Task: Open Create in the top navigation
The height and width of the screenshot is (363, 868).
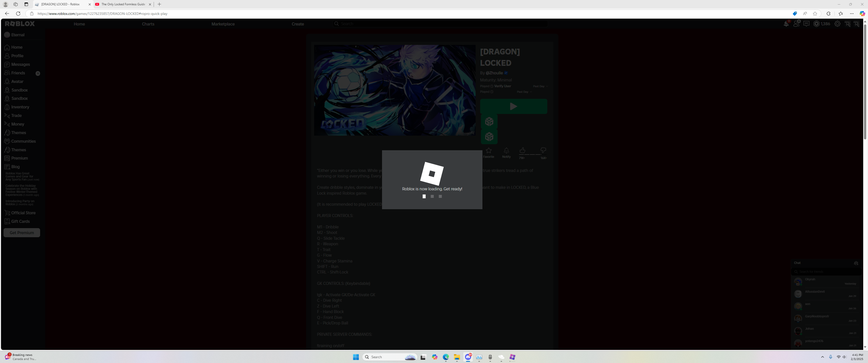Action: [298, 24]
